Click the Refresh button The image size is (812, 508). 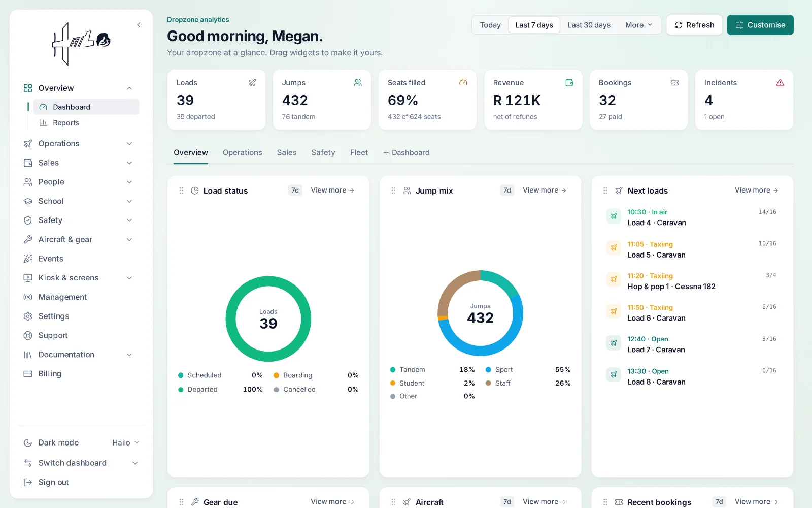[694, 25]
